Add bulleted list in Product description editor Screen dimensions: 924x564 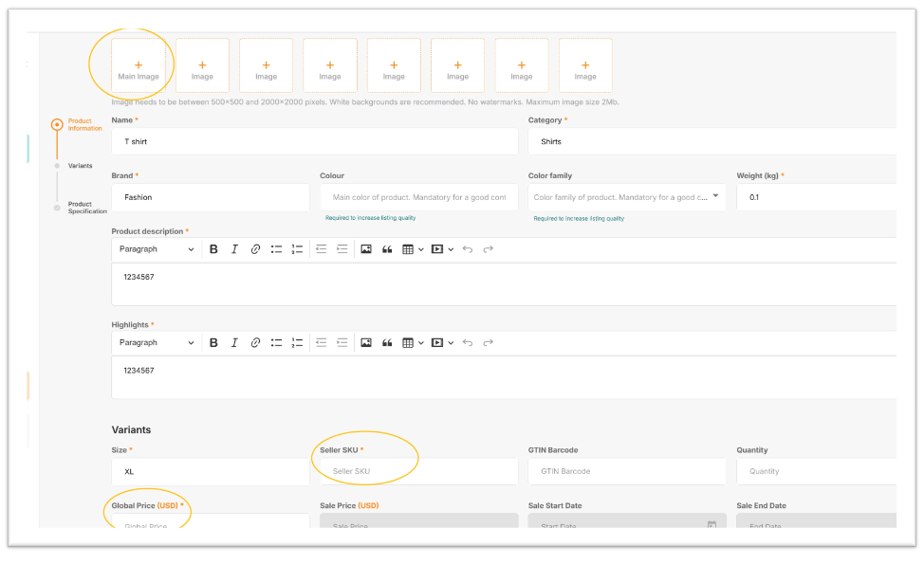coord(276,249)
